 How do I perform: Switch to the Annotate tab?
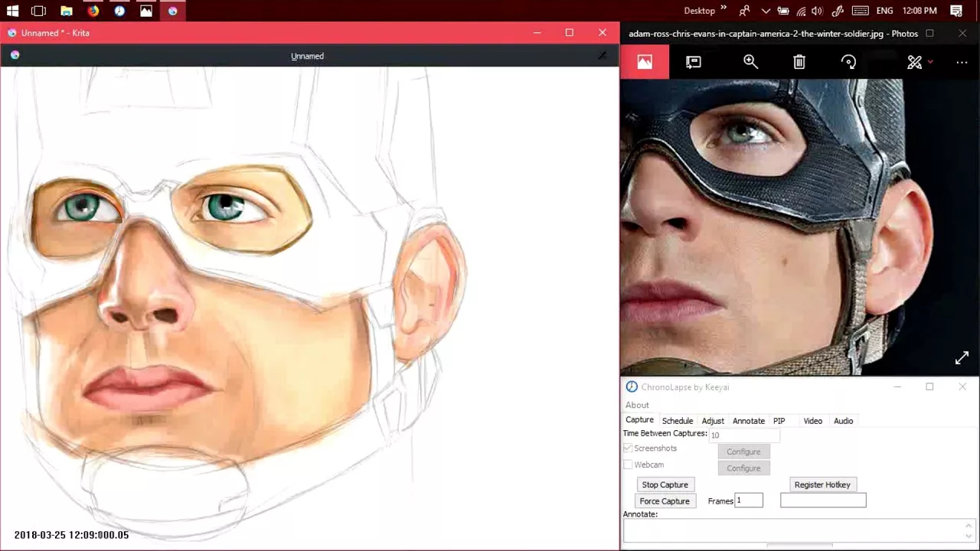click(x=749, y=421)
